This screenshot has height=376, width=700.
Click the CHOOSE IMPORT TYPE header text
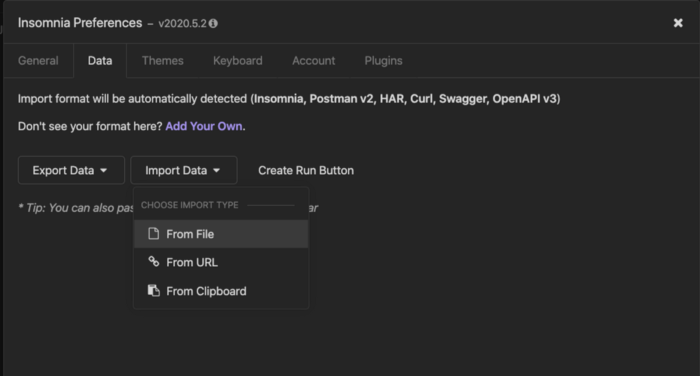click(189, 205)
